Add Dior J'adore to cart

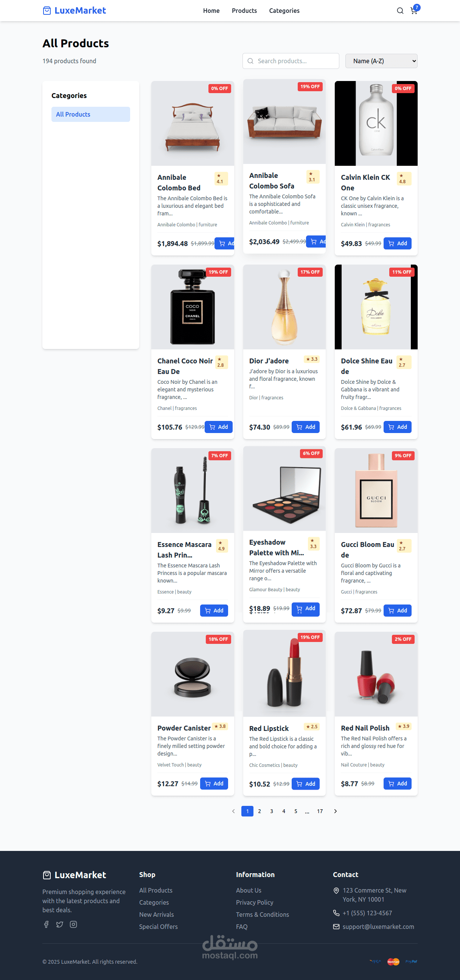click(x=306, y=427)
